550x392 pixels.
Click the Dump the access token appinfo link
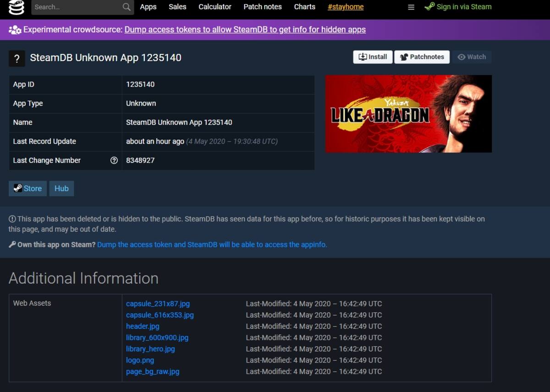pos(212,244)
